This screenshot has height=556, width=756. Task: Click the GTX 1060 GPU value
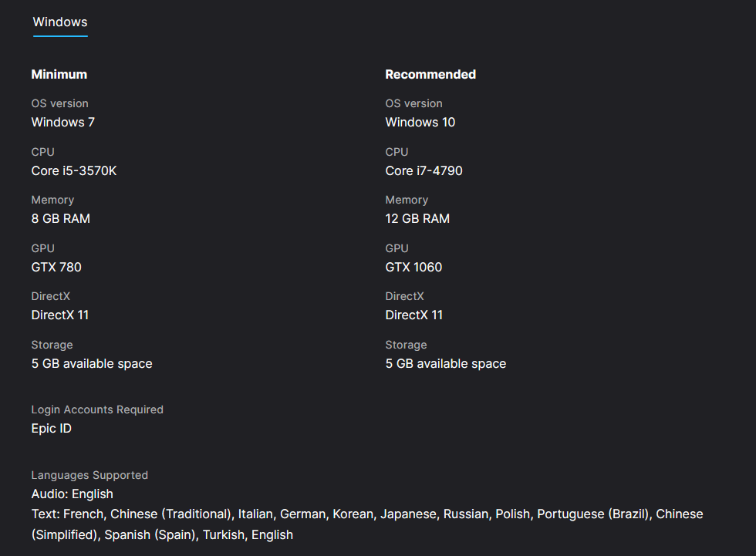[x=414, y=267]
